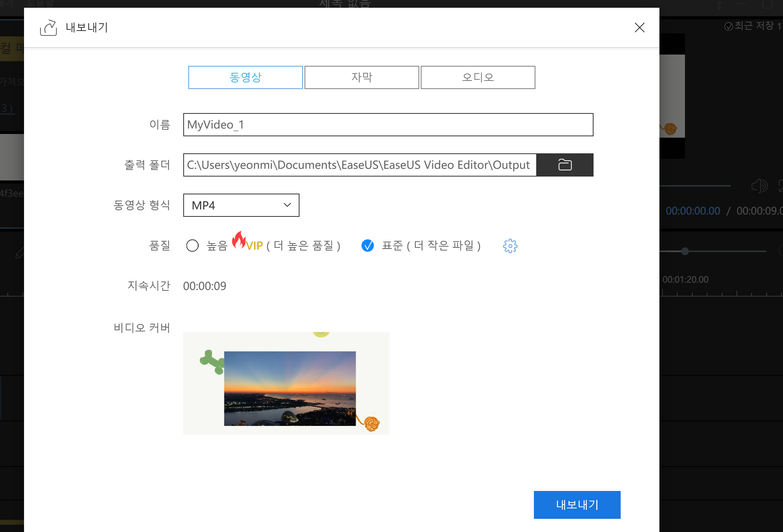Click the speaker volume icon in the preview area
The height and width of the screenshot is (532, 783).
(x=759, y=186)
